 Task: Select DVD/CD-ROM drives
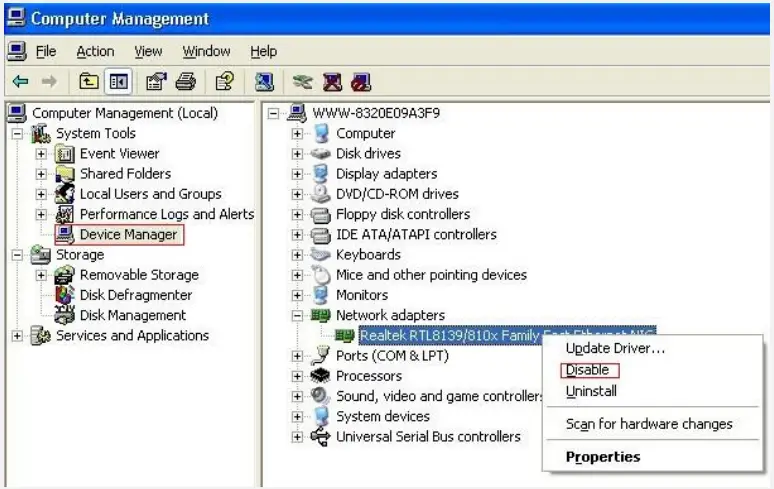[x=397, y=194]
